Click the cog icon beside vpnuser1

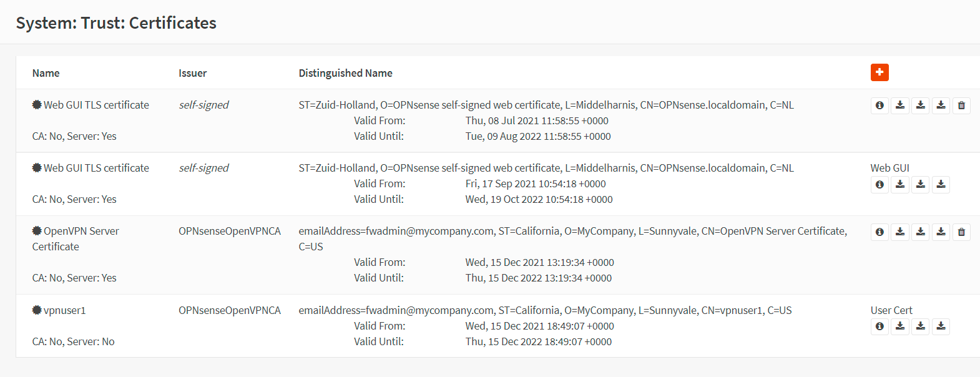click(37, 310)
